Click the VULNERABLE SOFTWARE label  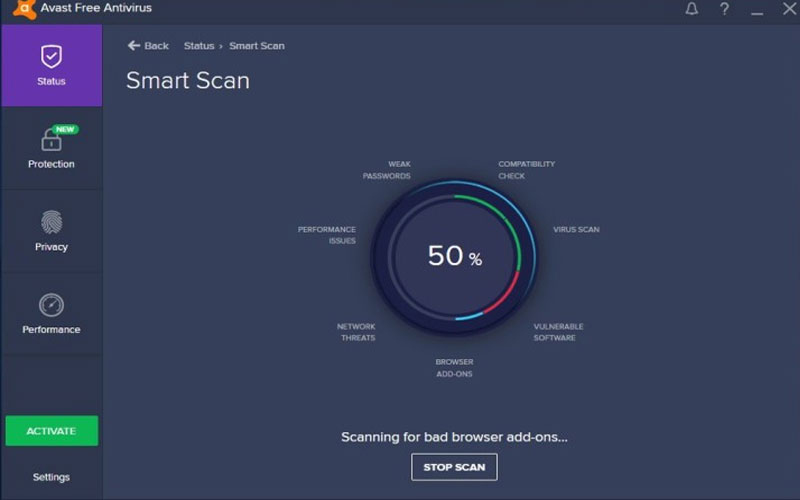(x=558, y=332)
